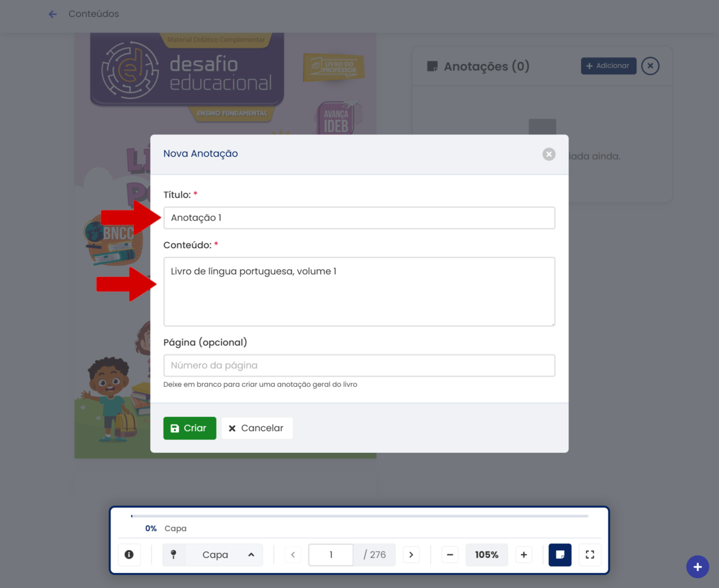Click the Cancelar button
This screenshot has width=719, height=588.
(x=257, y=428)
